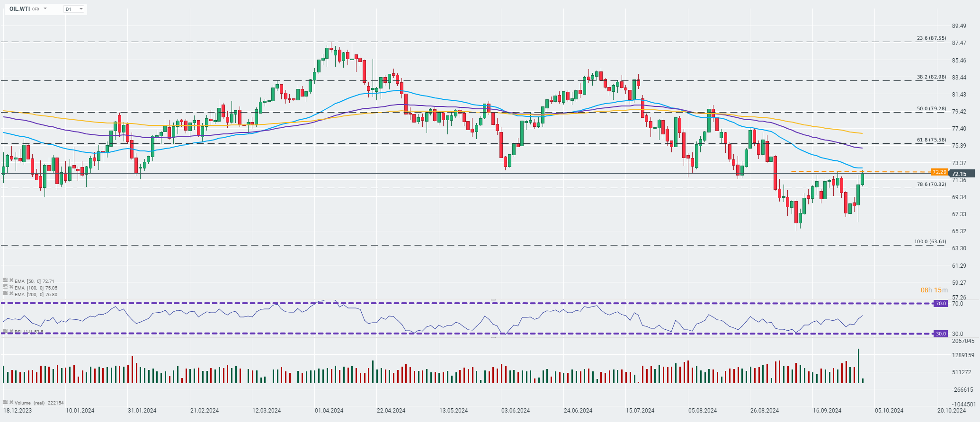Open the EMA 50 settings icon

point(5,280)
